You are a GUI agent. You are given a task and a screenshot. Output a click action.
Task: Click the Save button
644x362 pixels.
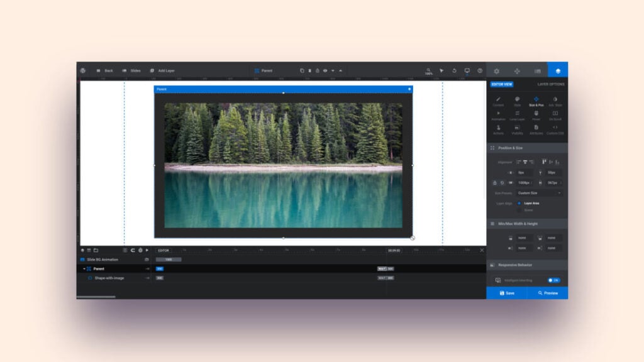(x=507, y=293)
